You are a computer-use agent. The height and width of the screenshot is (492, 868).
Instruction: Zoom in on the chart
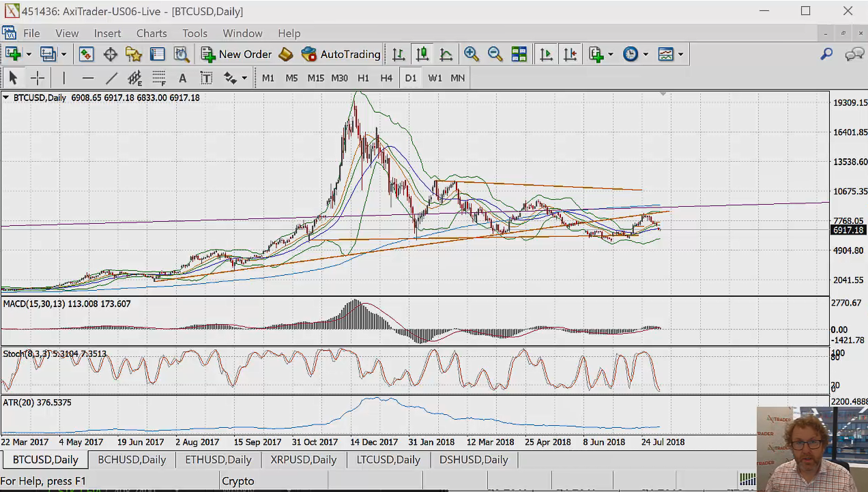[471, 55]
